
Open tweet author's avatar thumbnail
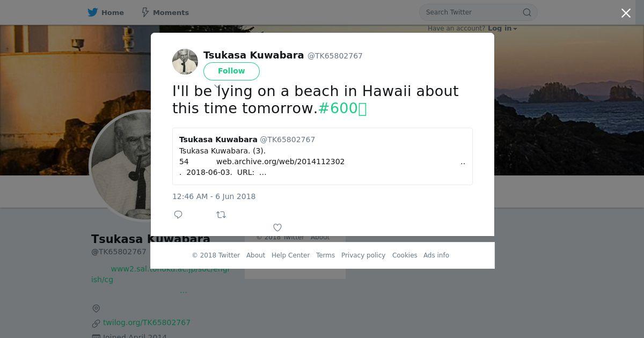point(185,62)
